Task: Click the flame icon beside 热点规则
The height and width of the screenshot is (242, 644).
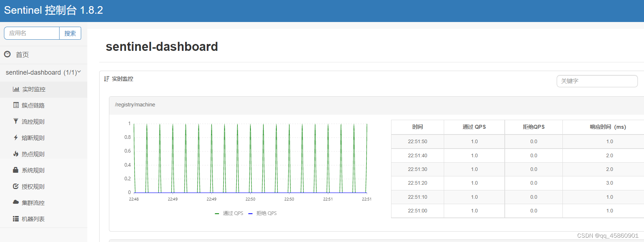Action: pyautogui.click(x=16, y=154)
